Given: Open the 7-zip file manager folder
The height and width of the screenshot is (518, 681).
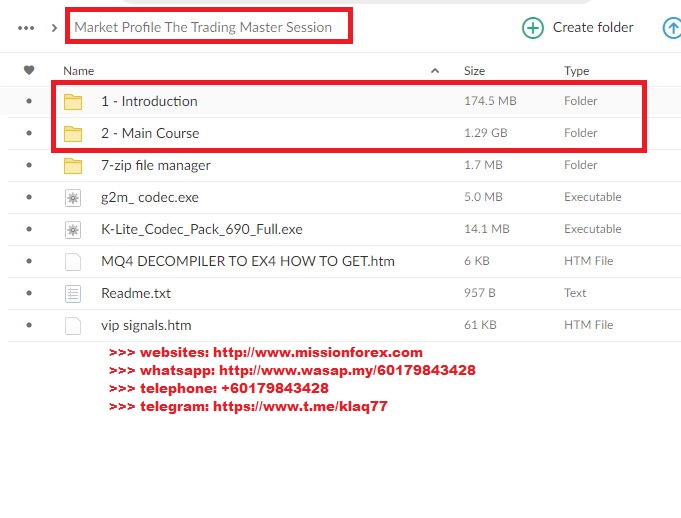Looking at the screenshot, I should (x=155, y=165).
